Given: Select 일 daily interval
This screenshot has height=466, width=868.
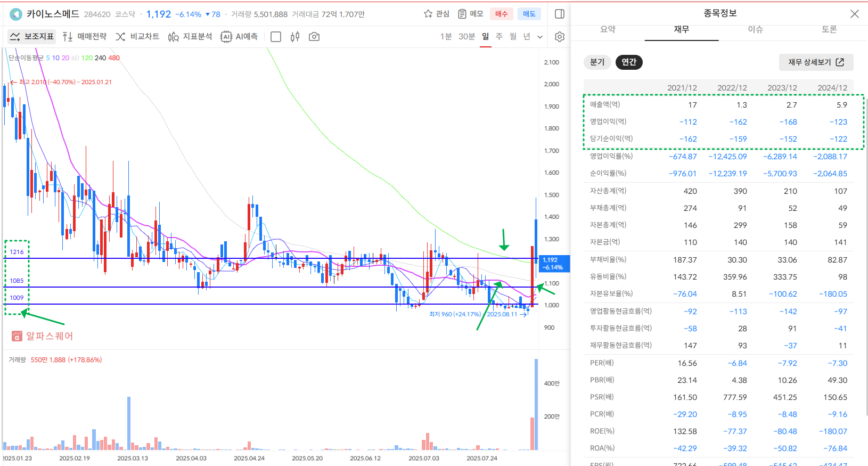Looking at the screenshot, I should pyautogui.click(x=486, y=36).
